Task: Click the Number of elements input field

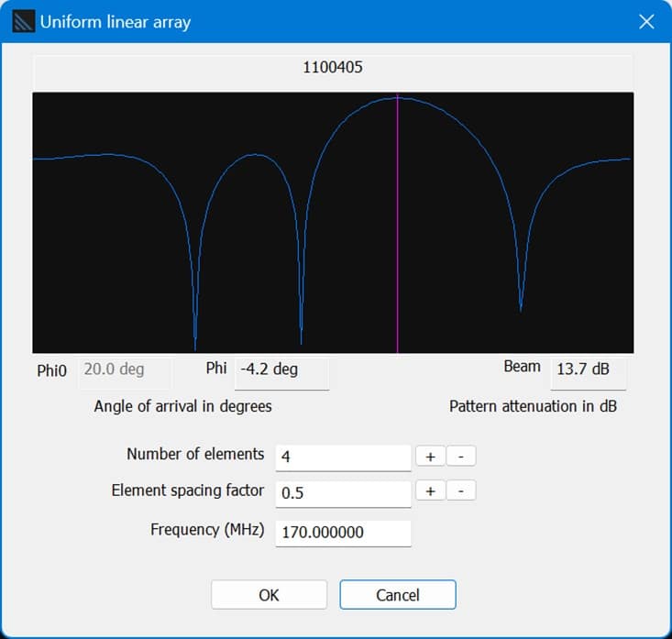Action: point(343,456)
